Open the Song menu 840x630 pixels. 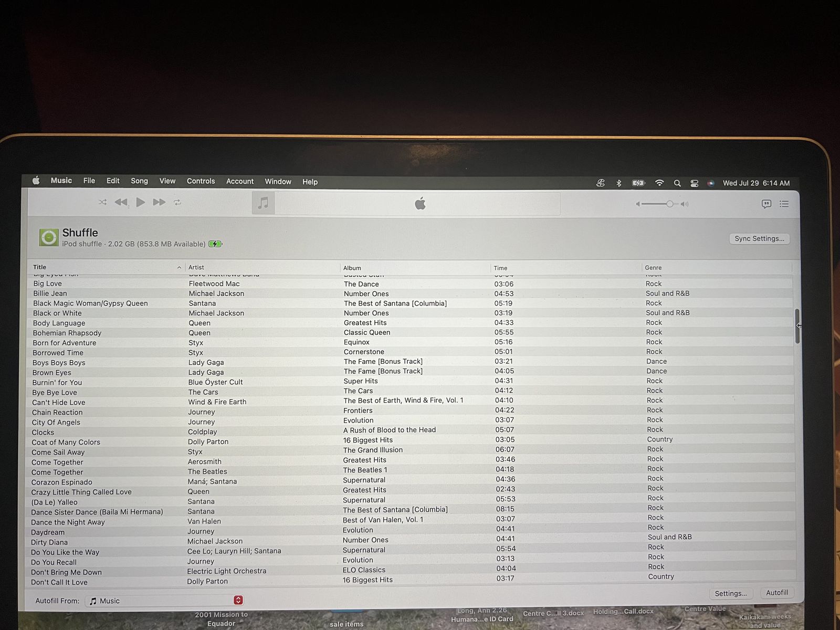coord(139,181)
